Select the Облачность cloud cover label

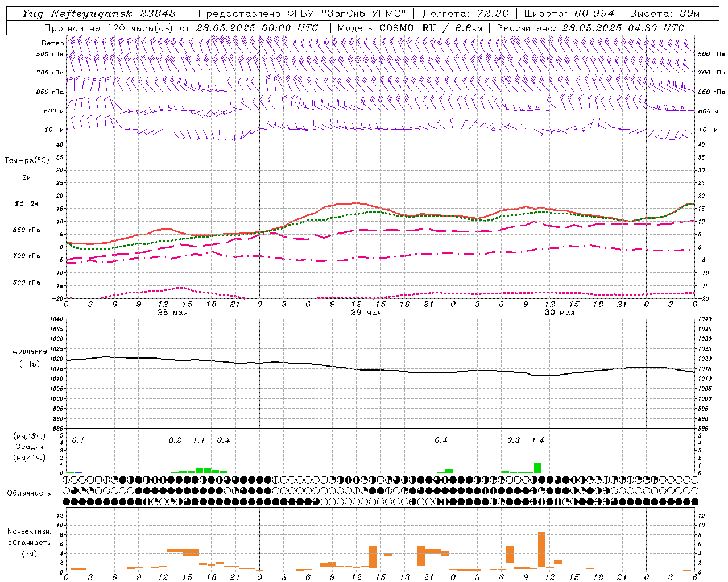pyautogui.click(x=29, y=493)
